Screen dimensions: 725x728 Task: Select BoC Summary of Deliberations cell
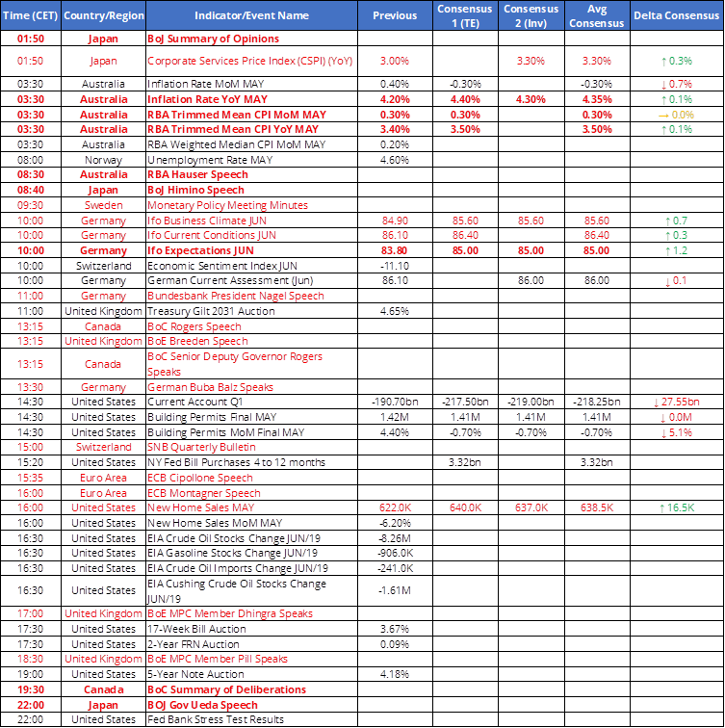(x=251, y=689)
